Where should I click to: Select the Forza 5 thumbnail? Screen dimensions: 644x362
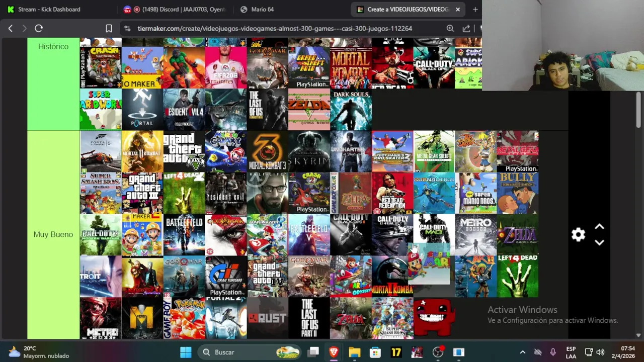click(101, 151)
